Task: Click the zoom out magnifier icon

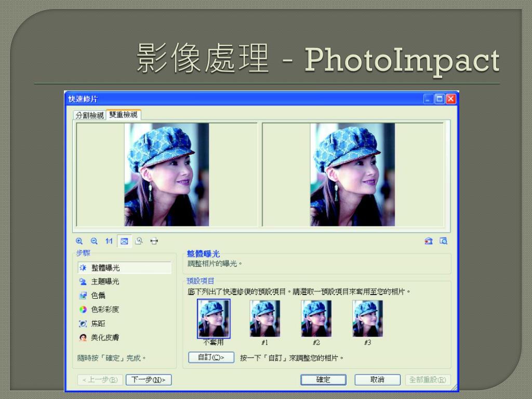Action: 94,241
